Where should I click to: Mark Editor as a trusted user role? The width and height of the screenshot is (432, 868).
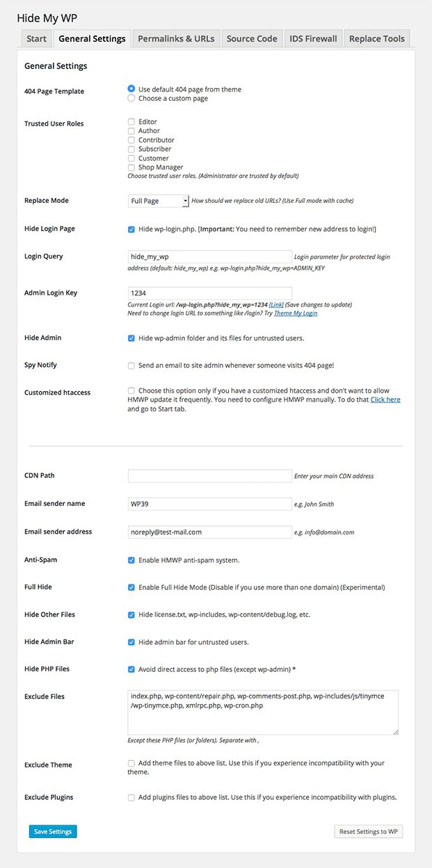point(131,121)
